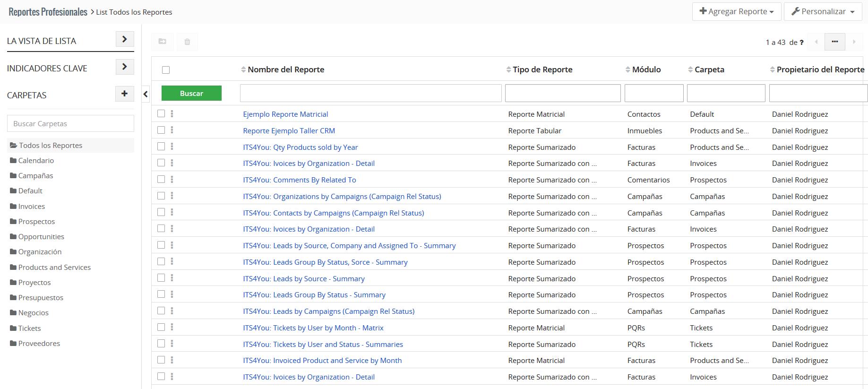Click the Buscar Carpetas search field

(70, 124)
